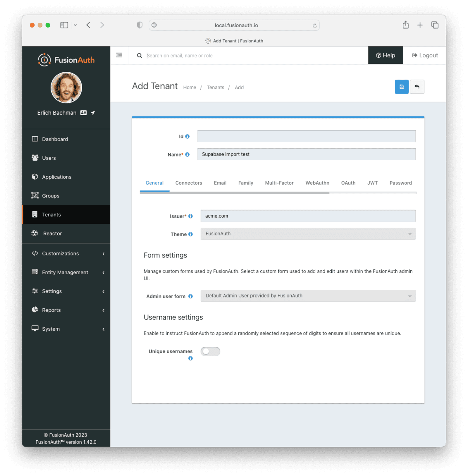The width and height of the screenshot is (468, 476).
Task: Click the search magnifier icon
Action: pyautogui.click(x=140, y=55)
